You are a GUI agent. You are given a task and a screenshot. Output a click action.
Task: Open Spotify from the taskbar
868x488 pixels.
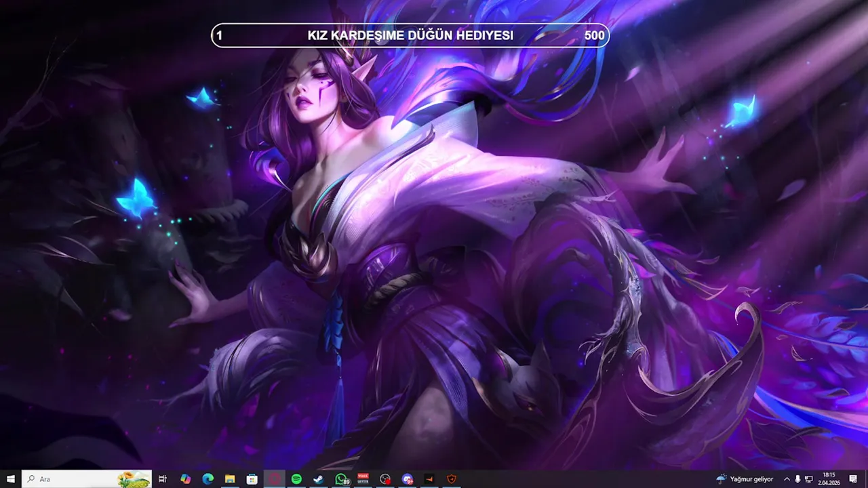pos(296,479)
